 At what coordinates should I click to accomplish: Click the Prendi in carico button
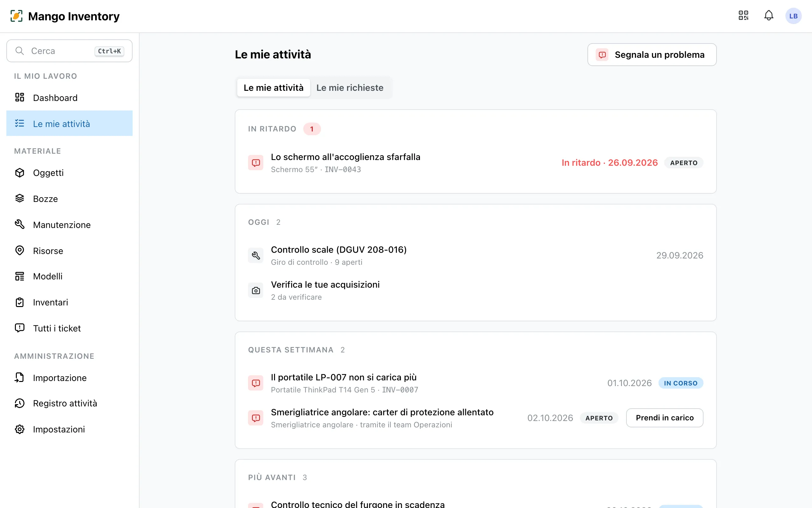[x=665, y=418]
